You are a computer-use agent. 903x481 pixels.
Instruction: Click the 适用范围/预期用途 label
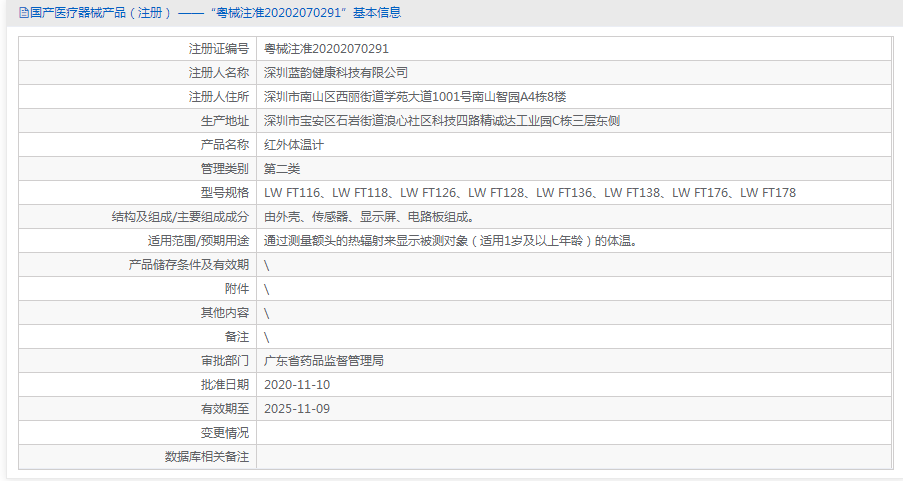pyautogui.click(x=198, y=241)
